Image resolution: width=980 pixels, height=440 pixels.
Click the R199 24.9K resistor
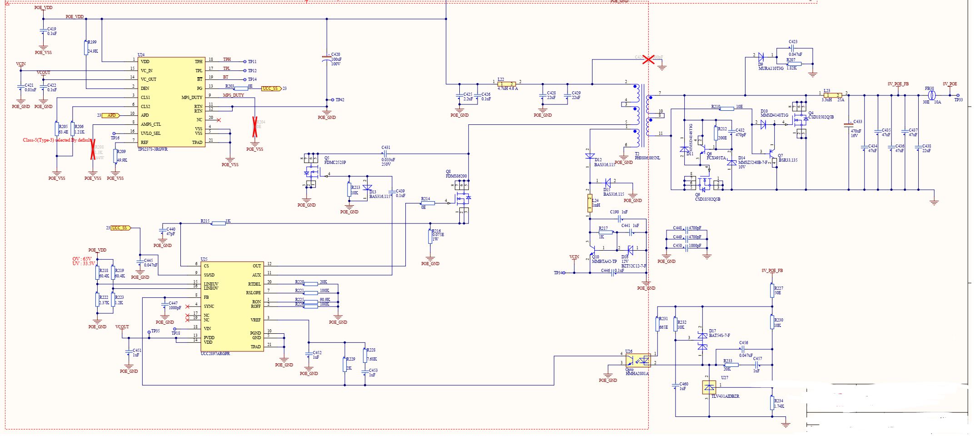pos(86,48)
